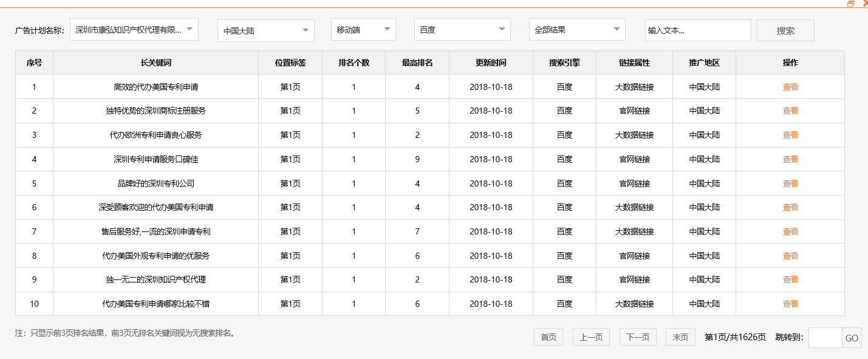Open 查看 link for 品牌好的深圳专利公司
The width and height of the screenshot is (868, 359).
[x=790, y=183]
